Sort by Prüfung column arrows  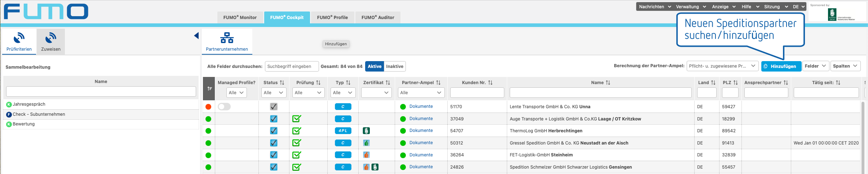pos(318,83)
